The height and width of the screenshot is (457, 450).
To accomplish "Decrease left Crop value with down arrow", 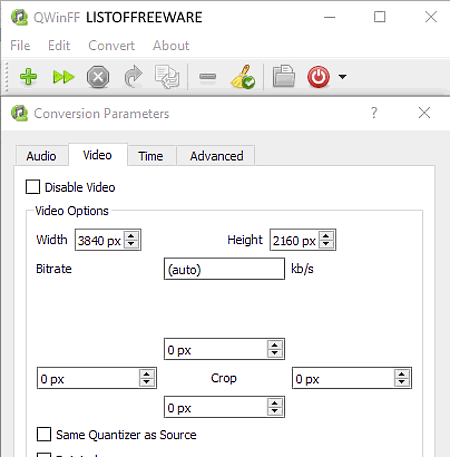I will pyautogui.click(x=147, y=382).
